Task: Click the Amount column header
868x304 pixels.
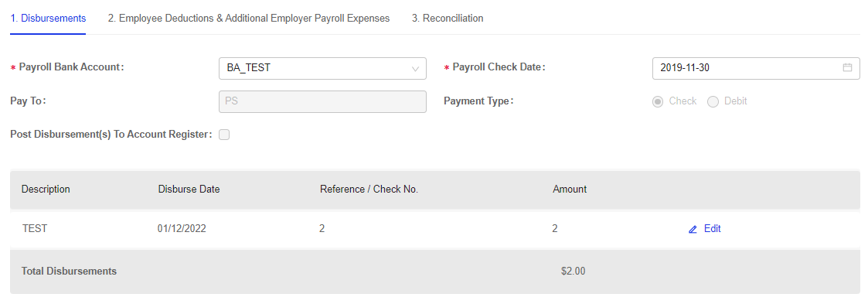Action: [570, 190]
